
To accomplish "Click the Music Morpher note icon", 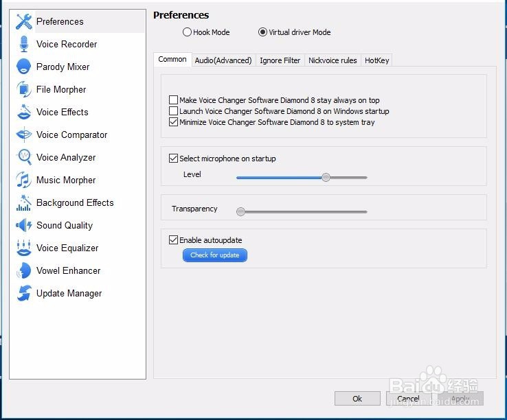I will 24,180.
